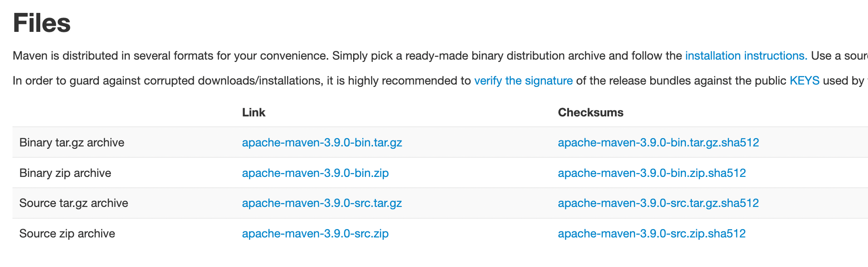Download apache-maven-3.9.0-src.tar.gz
The height and width of the screenshot is (267, 868).
(322, 203)
